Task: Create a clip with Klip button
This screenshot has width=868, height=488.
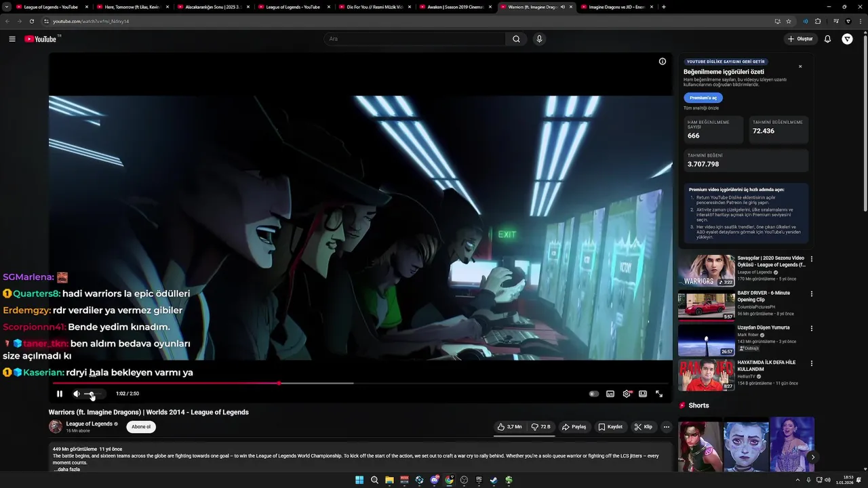Action: 643,427
